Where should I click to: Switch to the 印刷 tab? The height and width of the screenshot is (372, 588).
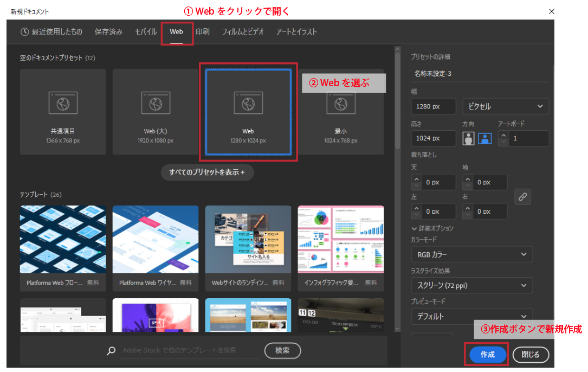coord(202,32)
